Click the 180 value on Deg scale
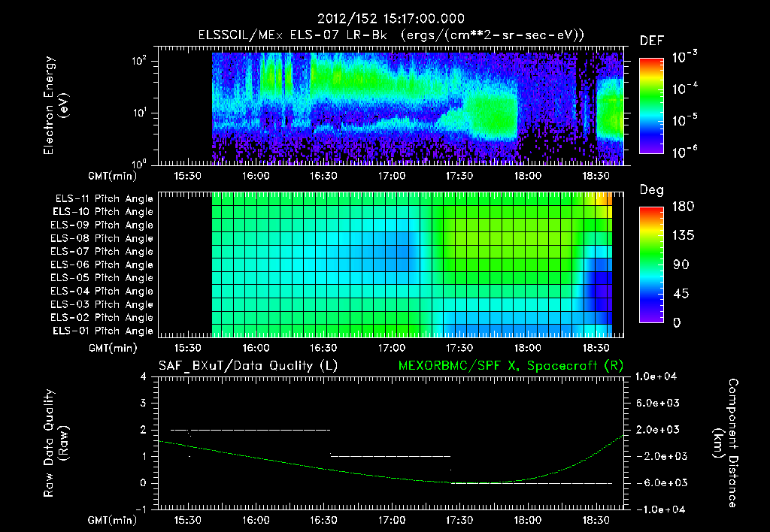 683,207
